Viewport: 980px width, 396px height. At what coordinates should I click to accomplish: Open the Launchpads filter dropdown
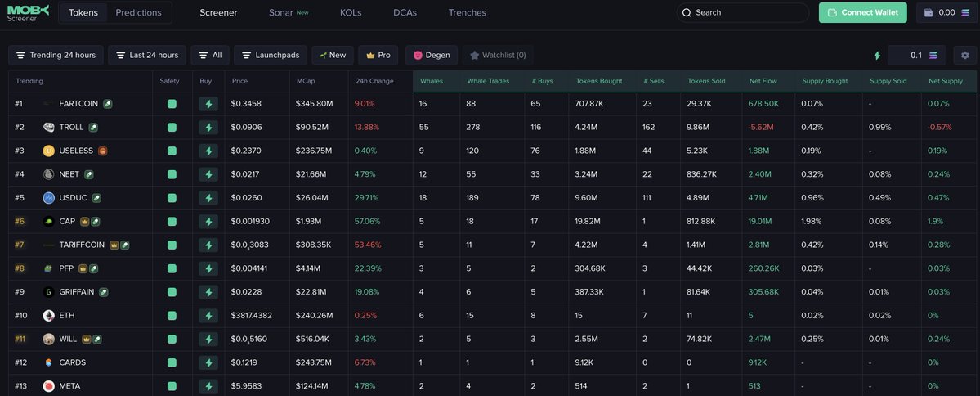click(x=270, y=56)
